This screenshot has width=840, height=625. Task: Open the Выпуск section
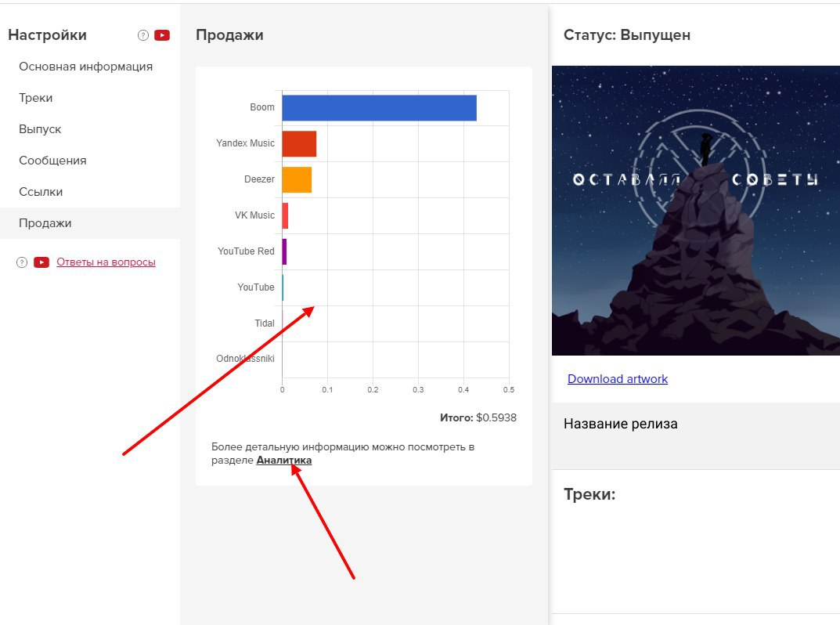point(40,129)
